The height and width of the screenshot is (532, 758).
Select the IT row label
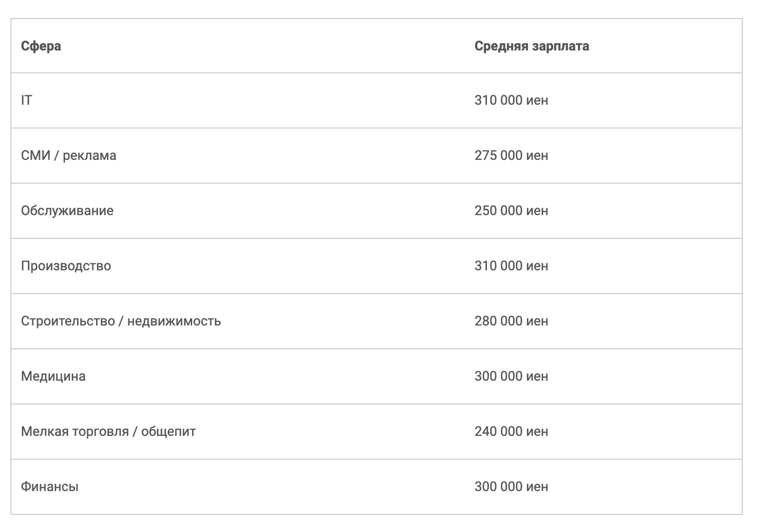pyautogui.click(x=27, y=100)
